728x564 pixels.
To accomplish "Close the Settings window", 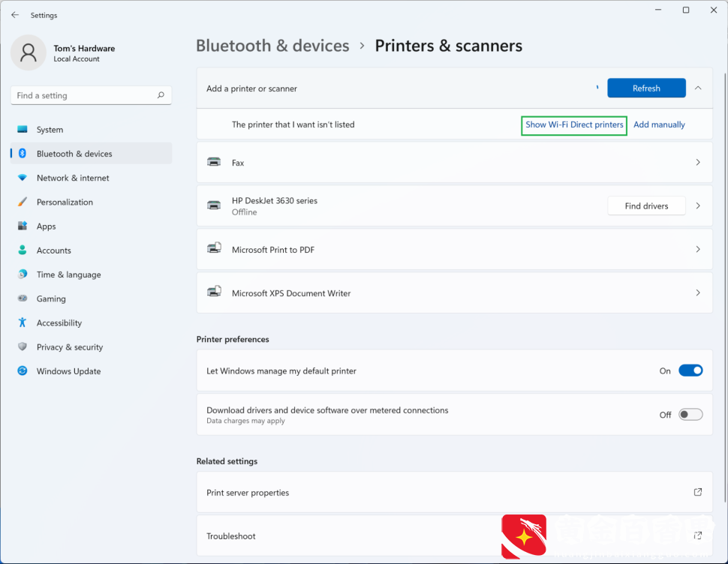I will pyautogui.click(x=714, y=10).
